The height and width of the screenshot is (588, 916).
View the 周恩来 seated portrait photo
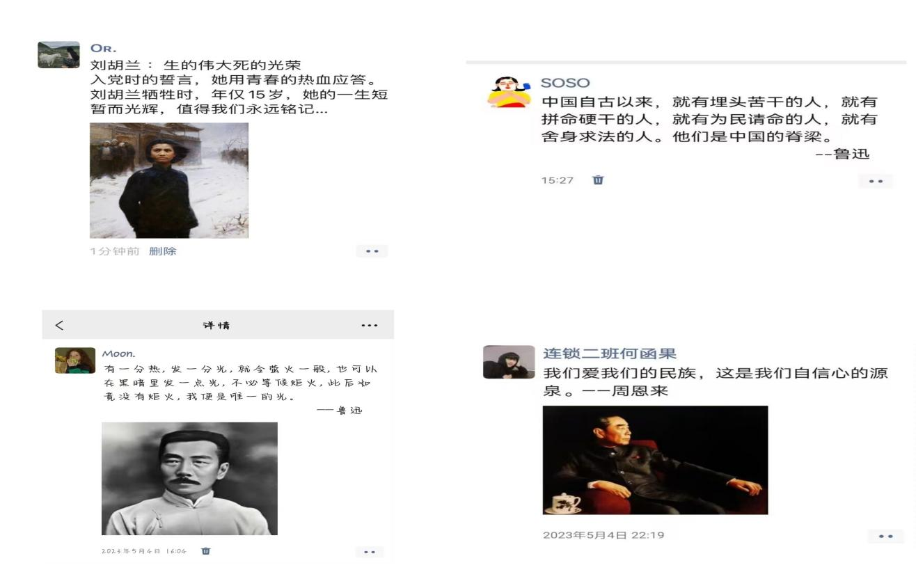[x=655, y=460]
